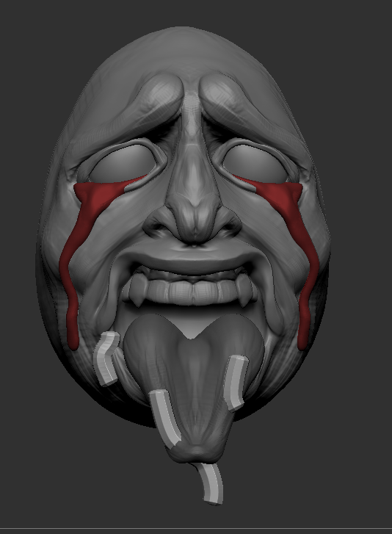Click the upper row of teeth
Screen dimensions: 392x534
tap(192, 289)
